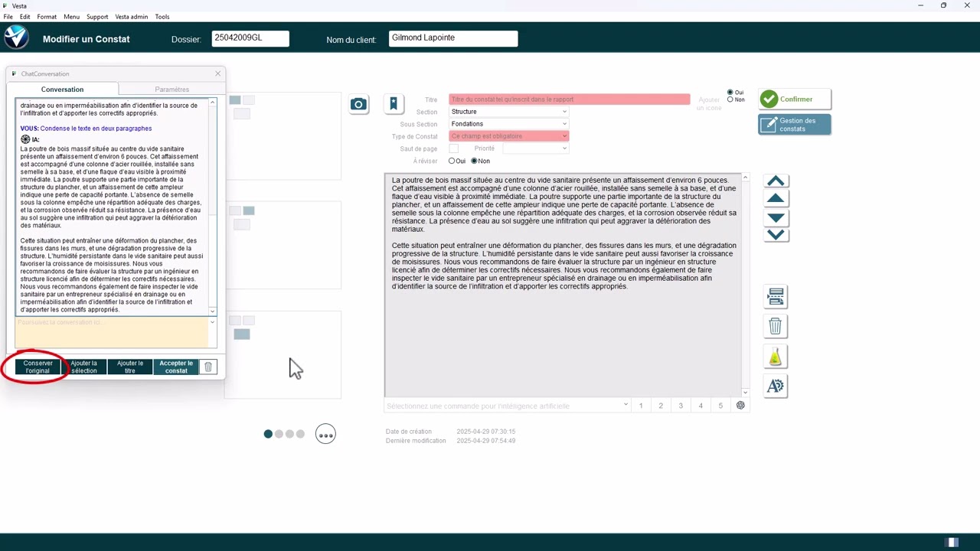Image resolution: width=980 pixels, height=551 pixels.
Task: Click the three-dots more options circle
Action: pos(326,435)
